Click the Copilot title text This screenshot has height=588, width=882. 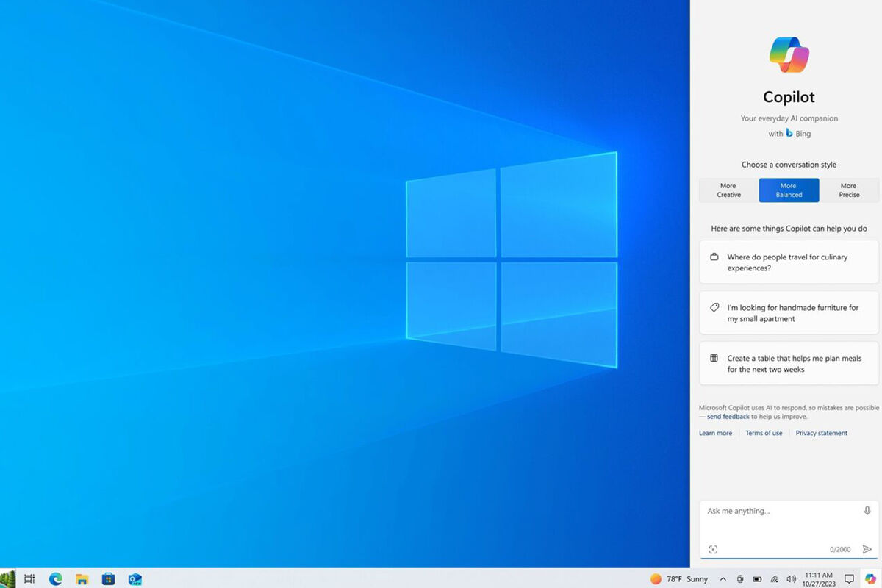coord(789,97)
